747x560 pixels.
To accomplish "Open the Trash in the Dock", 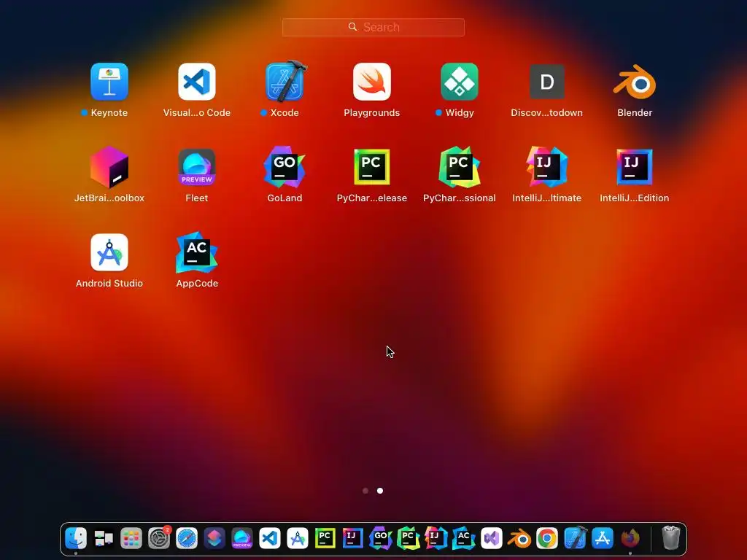I will [x=671, y=539].
